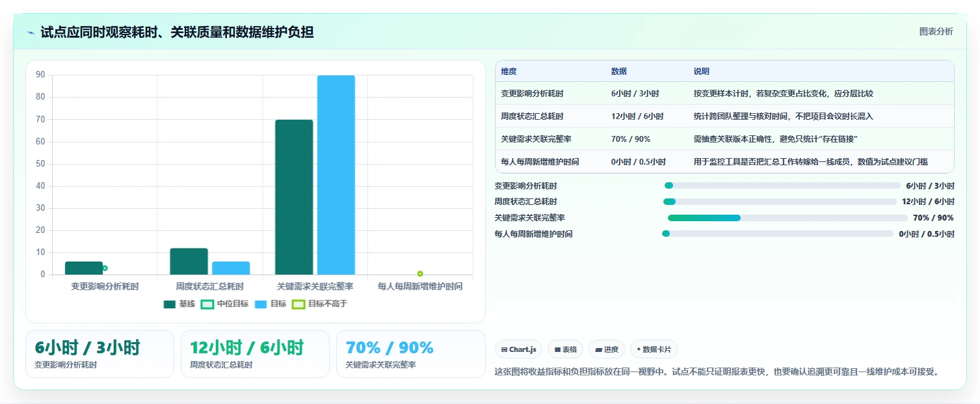The image size is (980, 404).
Task: Click the tall blue 关键需求关联完整率 target bar
Action: pos(336,175)
